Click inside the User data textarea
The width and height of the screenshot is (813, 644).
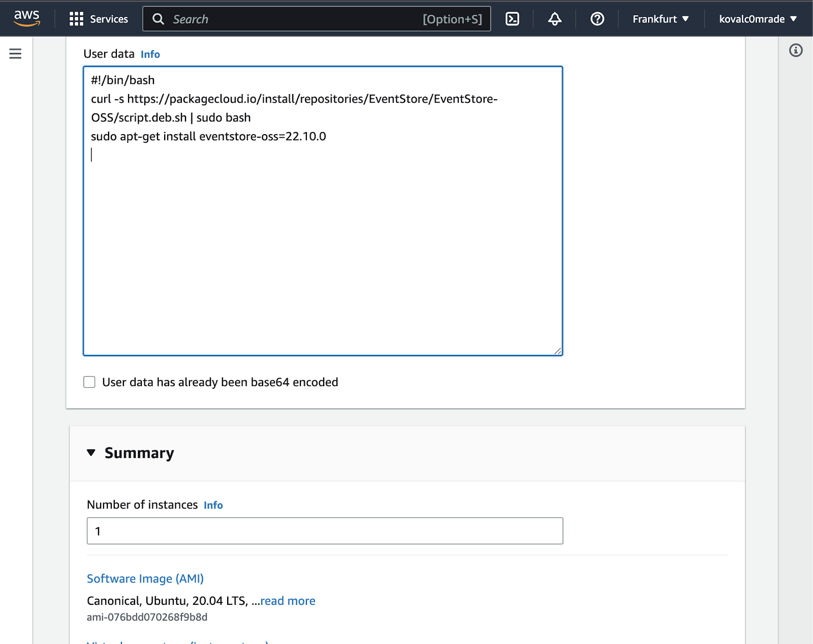click(x=323, y=211)
